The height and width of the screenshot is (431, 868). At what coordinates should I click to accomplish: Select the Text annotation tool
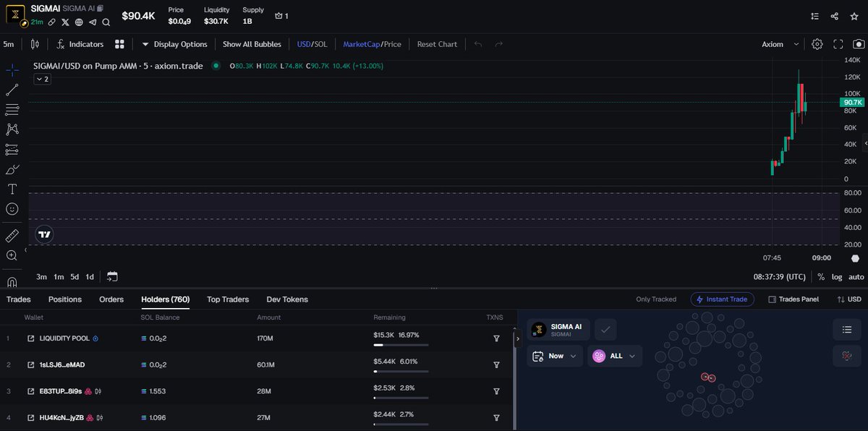point(12,189)
